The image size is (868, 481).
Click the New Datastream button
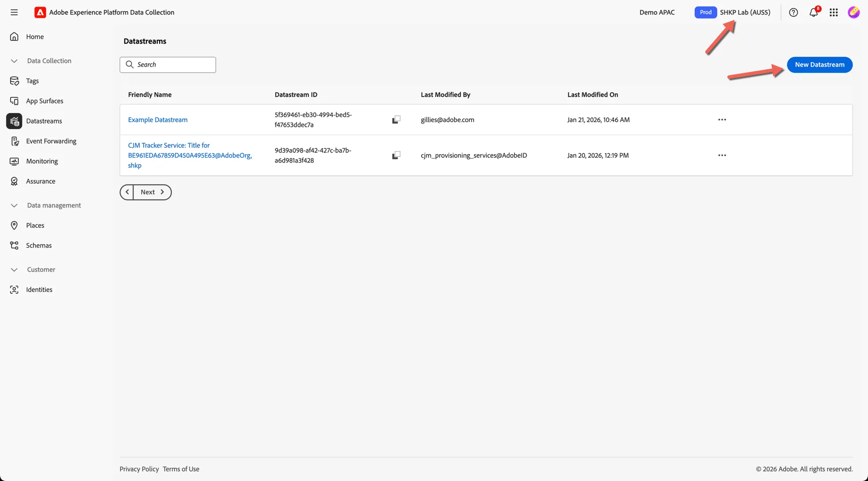[819, 65]
